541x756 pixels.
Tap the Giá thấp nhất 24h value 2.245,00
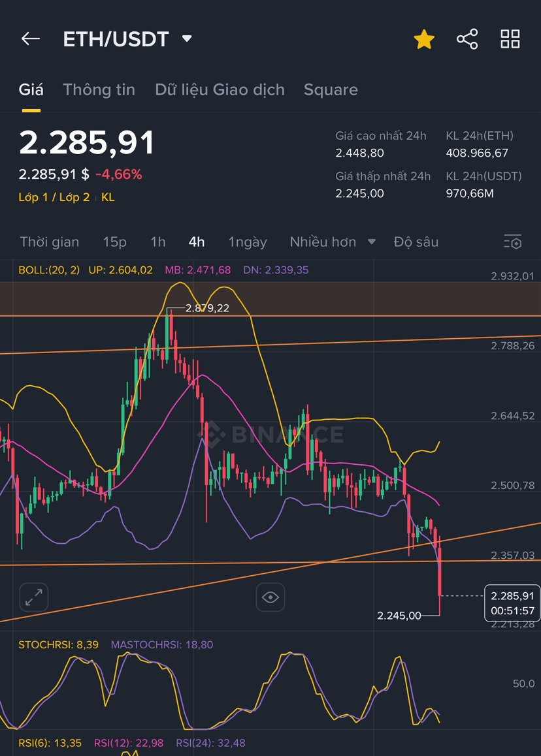(x=359, y=194)
